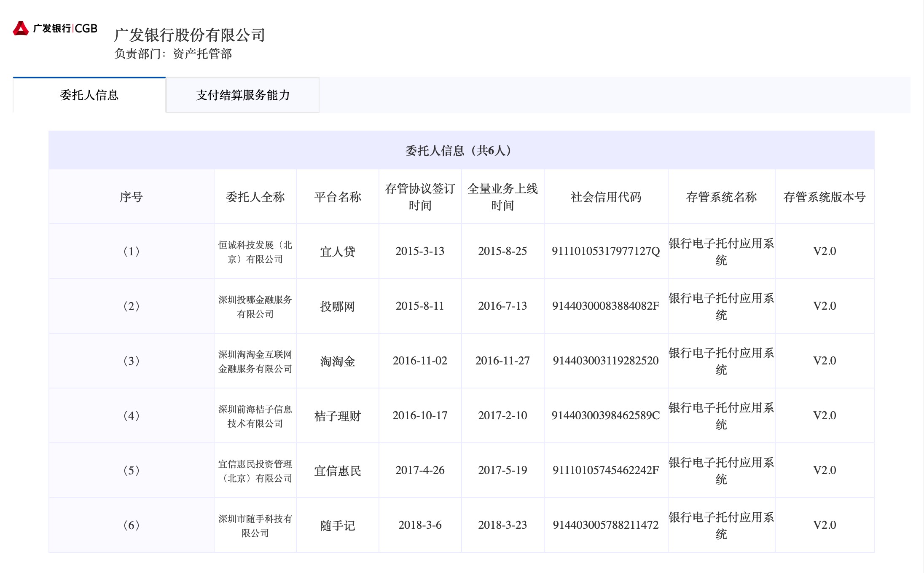Click the 2017-5-19 launch date
Viewport: 924px width, 573px height.
coord(502,470)
